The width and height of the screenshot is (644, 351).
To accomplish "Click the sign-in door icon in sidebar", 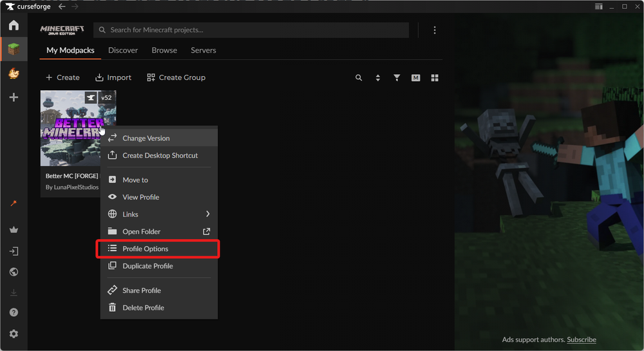I will coord(14,251).
